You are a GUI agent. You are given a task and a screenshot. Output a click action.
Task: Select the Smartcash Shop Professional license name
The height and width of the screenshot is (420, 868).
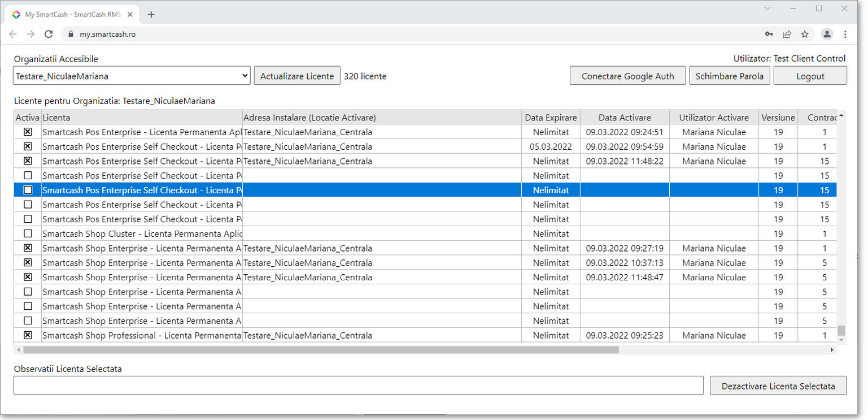[142, 335]
